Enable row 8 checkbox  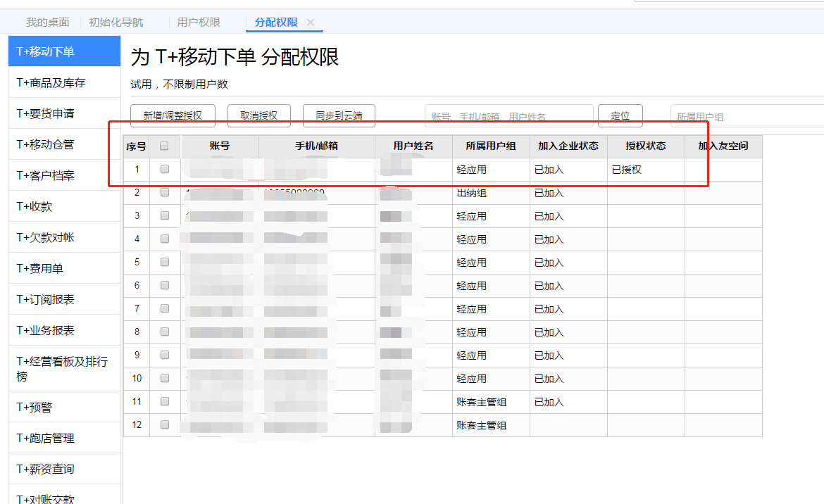[165, 332]
